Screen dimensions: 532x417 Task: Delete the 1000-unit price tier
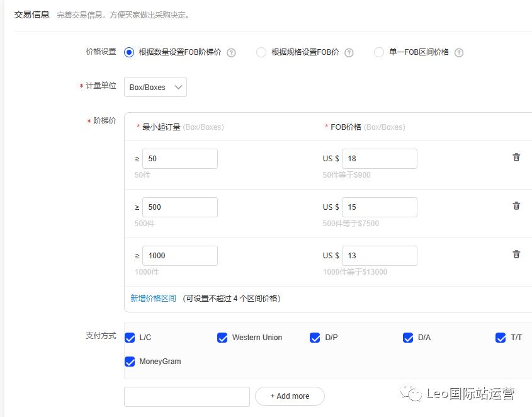(x=516, y=254)
